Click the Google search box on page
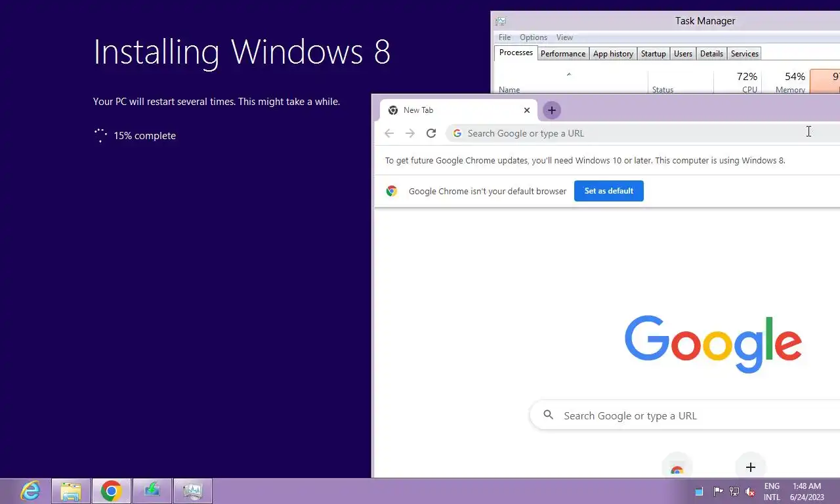840x504 pixels. coord(685,415)
